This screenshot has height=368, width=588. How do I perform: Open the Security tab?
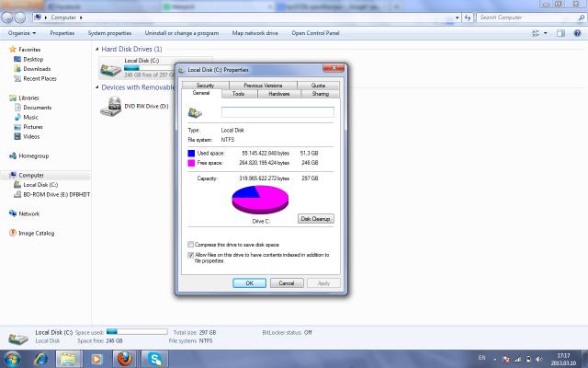pos(205,86)
